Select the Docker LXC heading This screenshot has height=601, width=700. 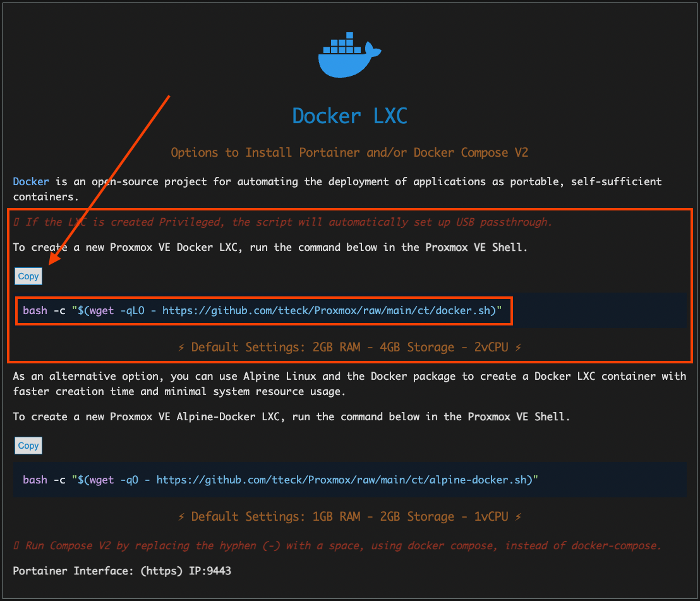pyautogui.click(x=349, y=116)
